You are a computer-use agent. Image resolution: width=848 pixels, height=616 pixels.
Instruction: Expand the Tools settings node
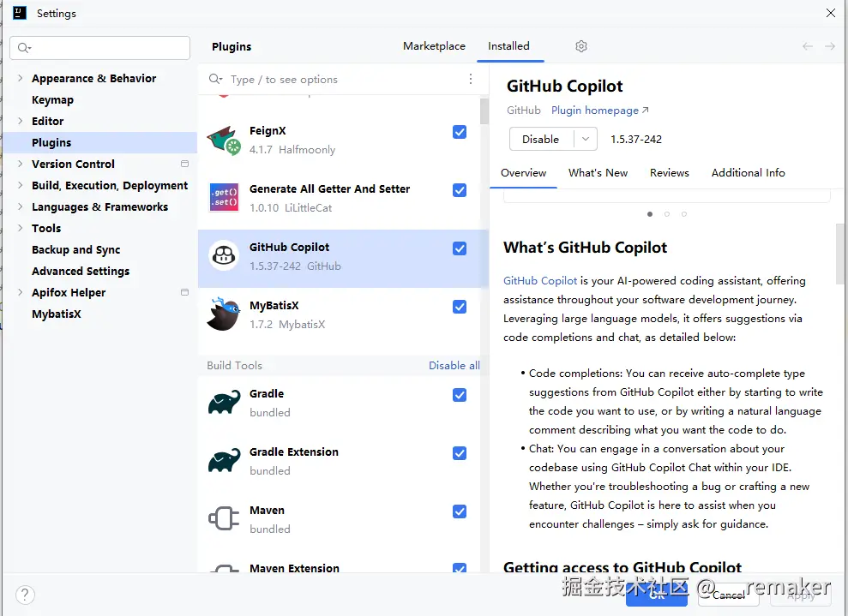click(20, 228)
